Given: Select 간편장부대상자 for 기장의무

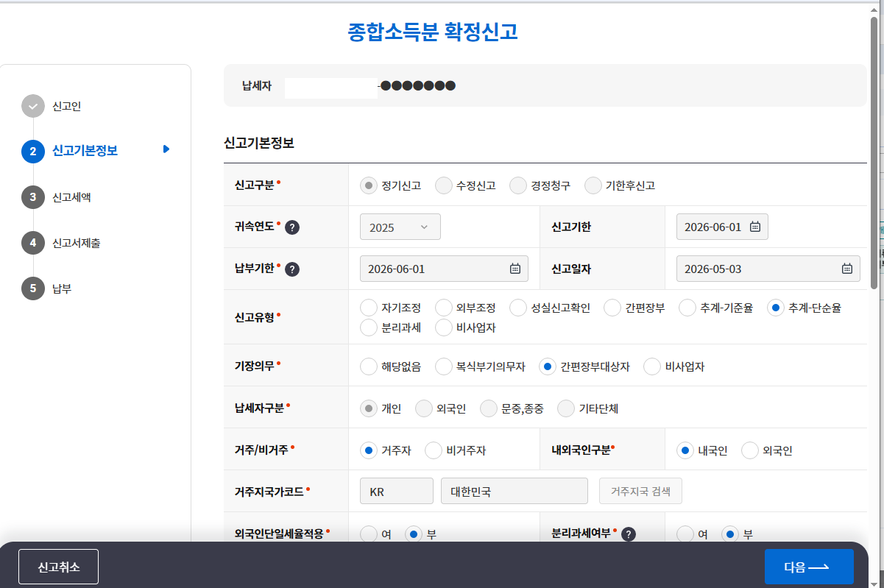Looking at the screenshot, I should [x=547, y=366].
